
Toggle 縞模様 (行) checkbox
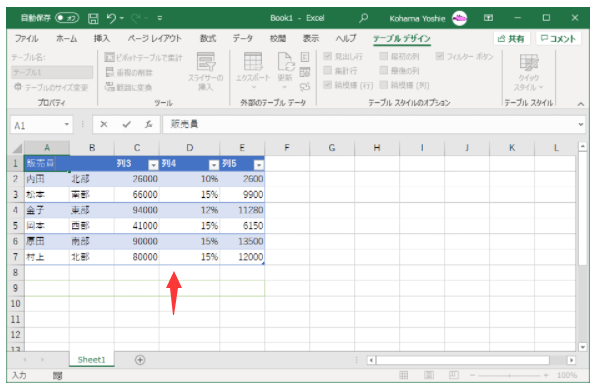(327, 85)
